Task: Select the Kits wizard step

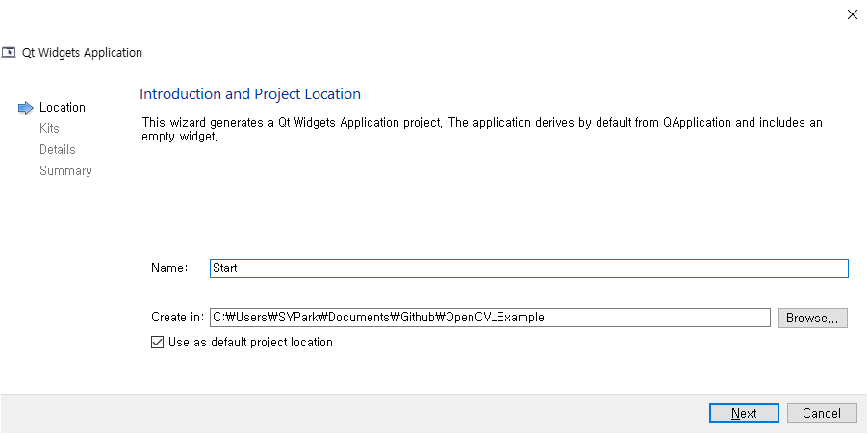Action: [x=49, y=128]
